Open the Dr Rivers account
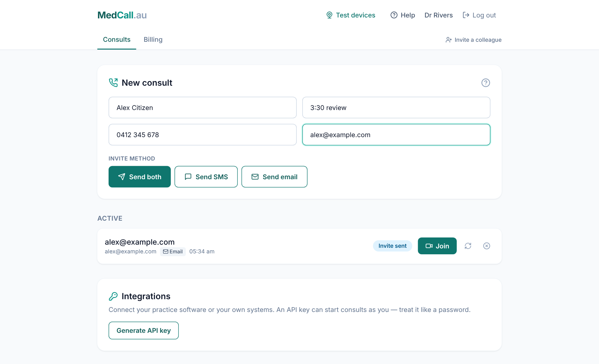The width and height of the screenshot is (599, 364). pos(438,15)
